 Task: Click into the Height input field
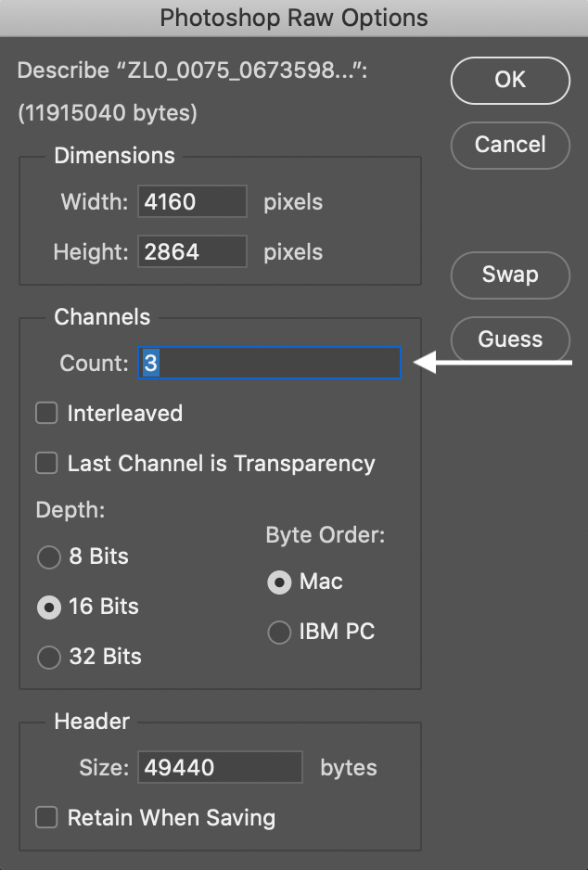tap(193, 251)
